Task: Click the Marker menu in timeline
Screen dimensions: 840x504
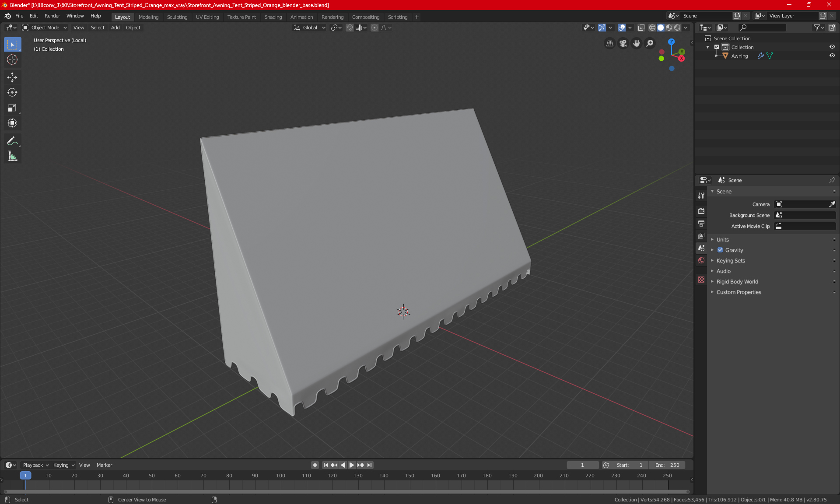Action: (x=104, y=465)
